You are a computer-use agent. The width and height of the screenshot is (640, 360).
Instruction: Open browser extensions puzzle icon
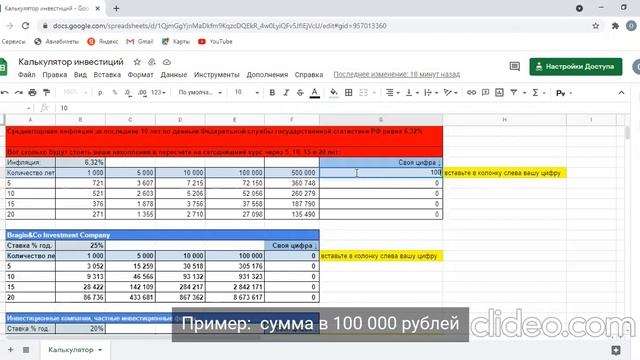click(615, 26)
